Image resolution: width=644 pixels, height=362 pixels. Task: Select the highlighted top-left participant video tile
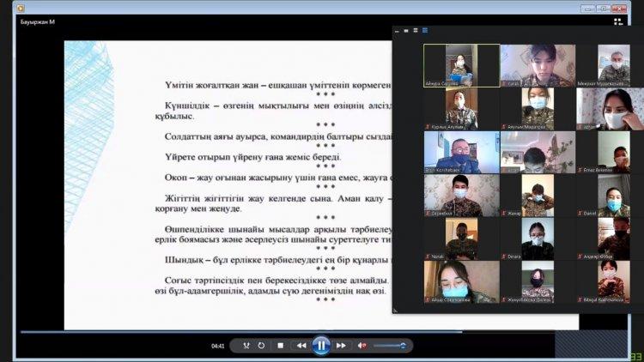tap(461, 65)
